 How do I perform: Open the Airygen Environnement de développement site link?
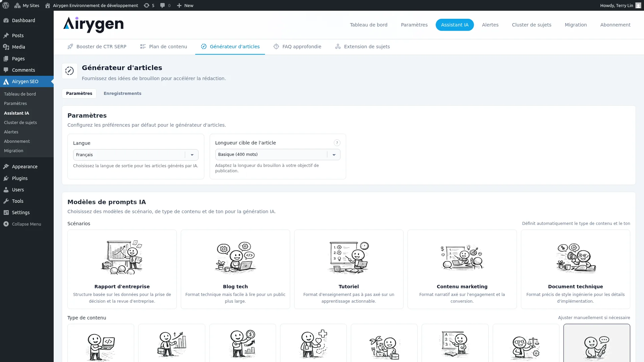click(92, 5)
